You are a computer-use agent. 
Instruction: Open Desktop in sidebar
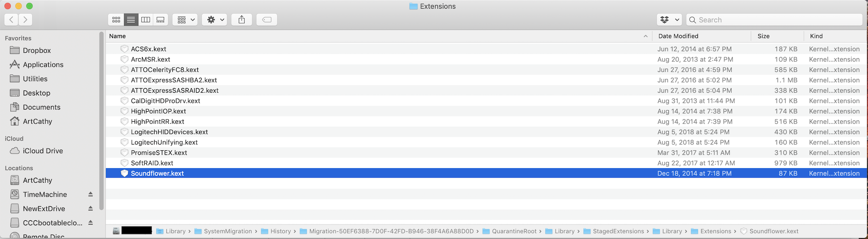[36, 93]
